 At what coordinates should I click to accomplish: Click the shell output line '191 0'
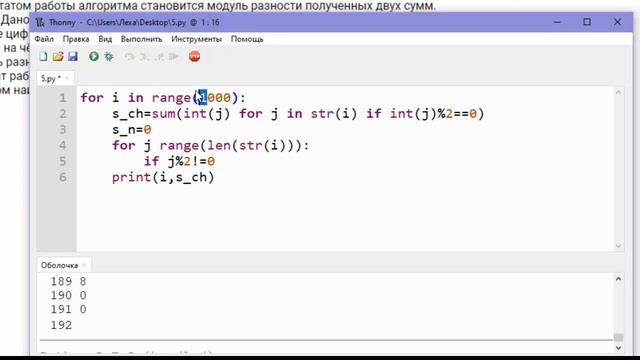pos(68,309)
